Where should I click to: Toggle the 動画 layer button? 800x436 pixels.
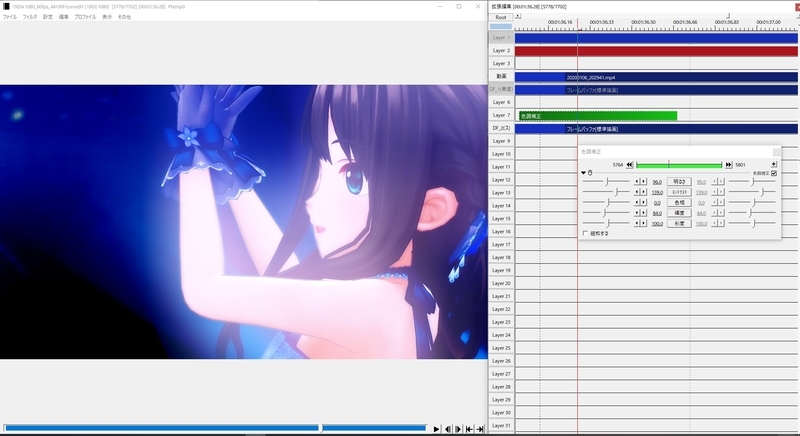(501, 76)
